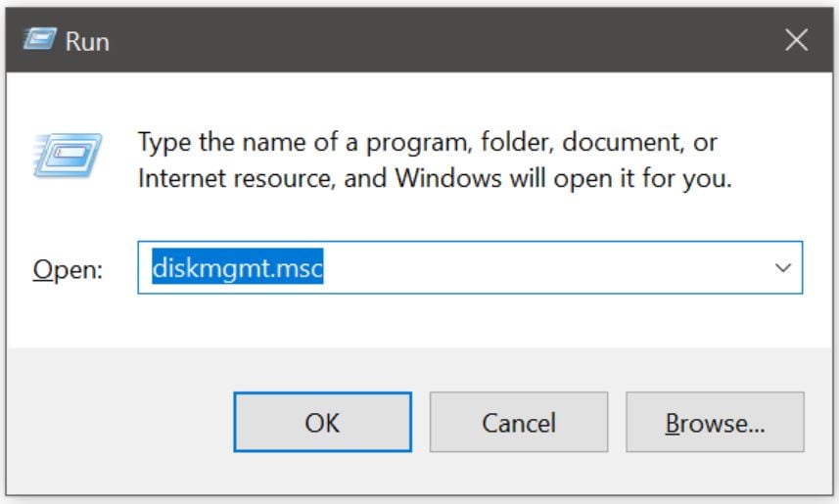Image resolution: width=839 pixels, height=504 pixels.
Task: Click the gray footer area left of OK
Action: pyautogui.click(x=117, y=423)
